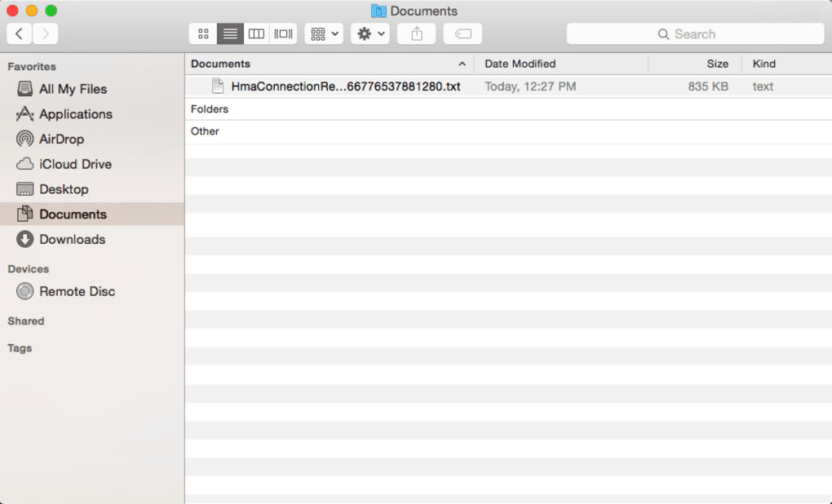Close the Finder window
Screen dimensions: 832x504
[12, 11]
